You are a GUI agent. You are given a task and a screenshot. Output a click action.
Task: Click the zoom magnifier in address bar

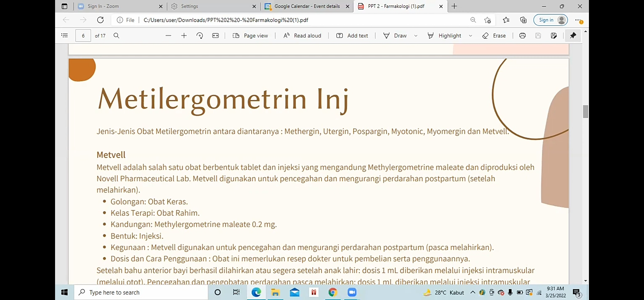473,20
